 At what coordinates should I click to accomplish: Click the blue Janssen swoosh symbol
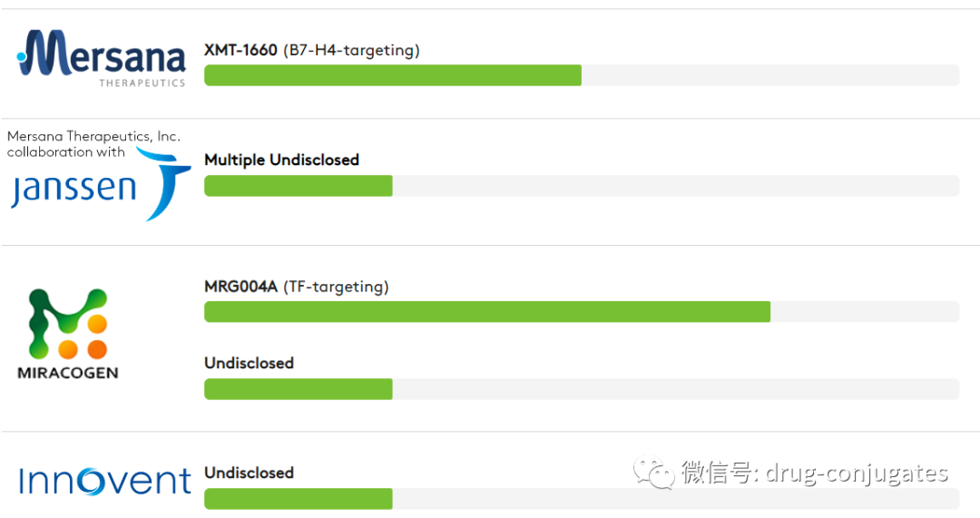pos(163,184)
